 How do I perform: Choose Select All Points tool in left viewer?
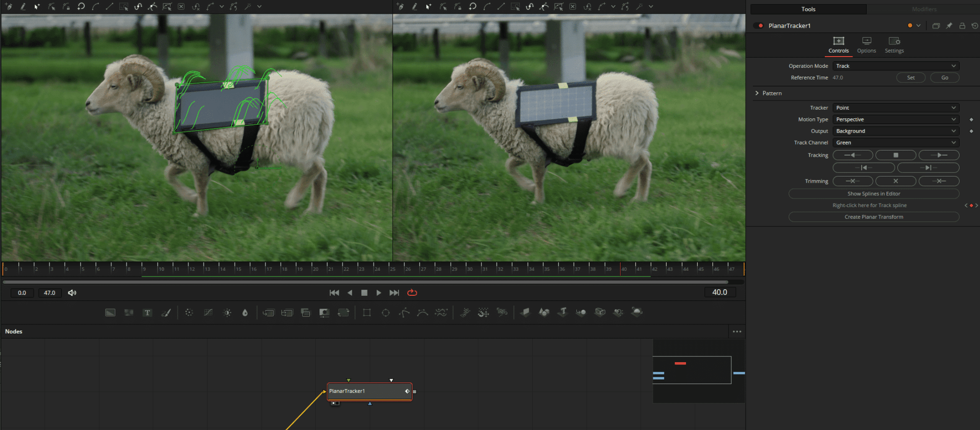point(124,7)
